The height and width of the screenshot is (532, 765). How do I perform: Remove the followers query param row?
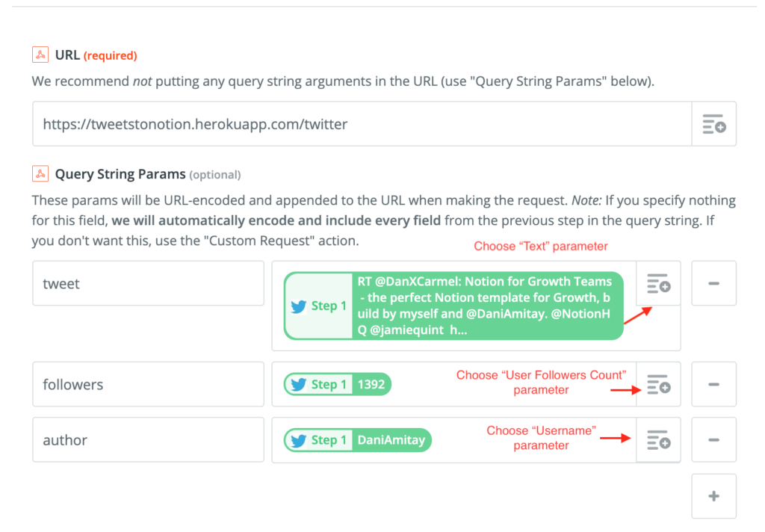tap(713, 385)
